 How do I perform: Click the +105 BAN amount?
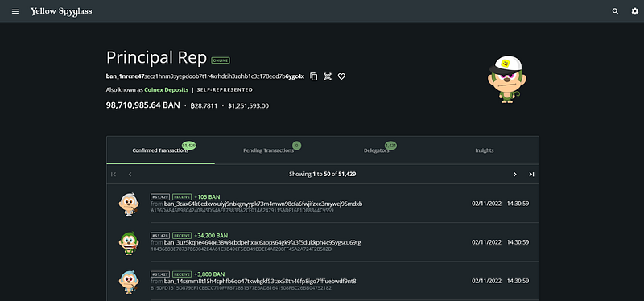click(207, 196)
